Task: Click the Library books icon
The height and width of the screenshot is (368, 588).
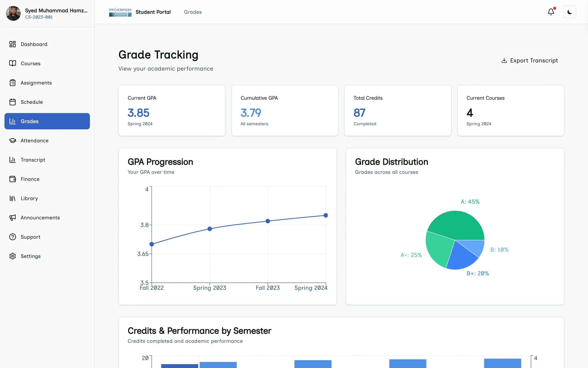Action: coord(12,198)
